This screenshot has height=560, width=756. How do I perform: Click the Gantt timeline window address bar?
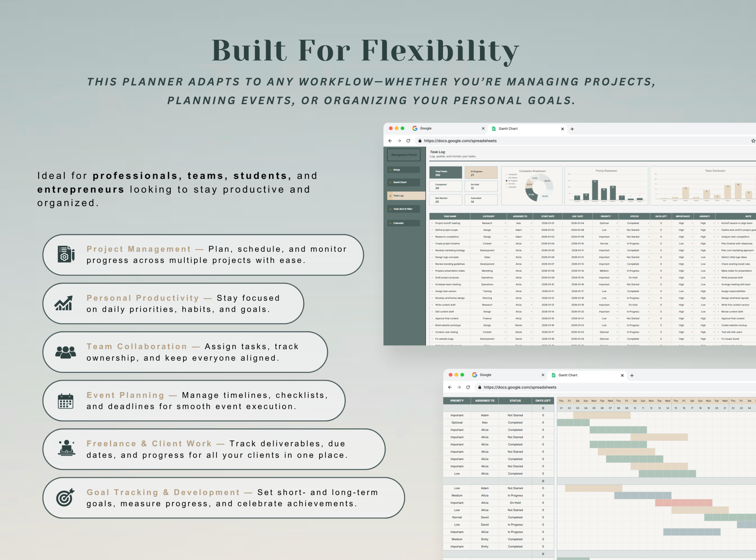614,387
